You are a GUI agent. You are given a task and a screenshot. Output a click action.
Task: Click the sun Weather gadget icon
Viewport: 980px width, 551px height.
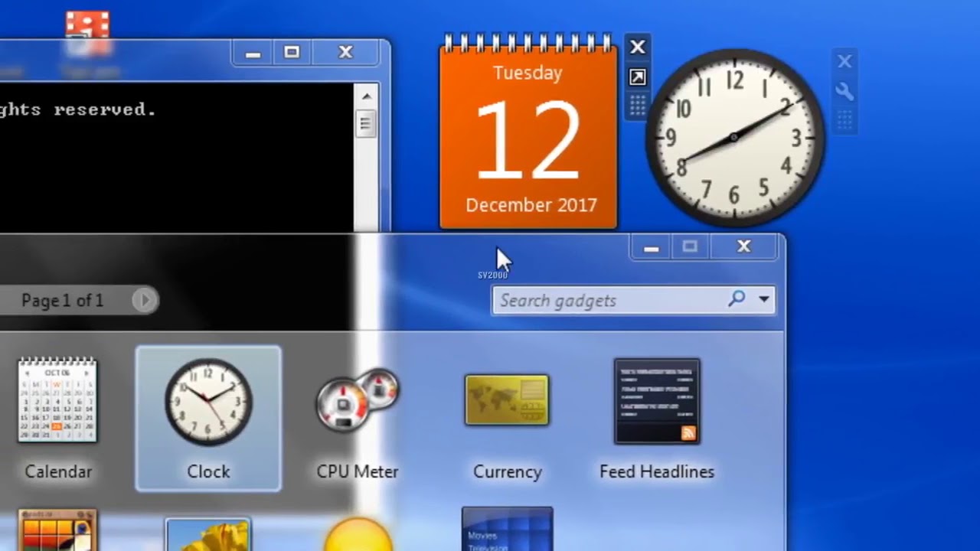pyautogui.click(x=358, y=534)
